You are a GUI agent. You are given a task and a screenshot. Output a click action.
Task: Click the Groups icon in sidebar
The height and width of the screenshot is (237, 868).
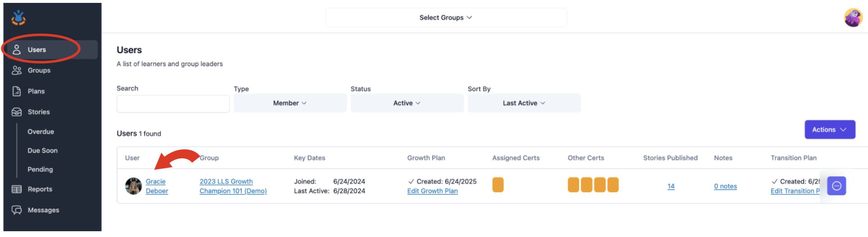[x=17, y=71]
